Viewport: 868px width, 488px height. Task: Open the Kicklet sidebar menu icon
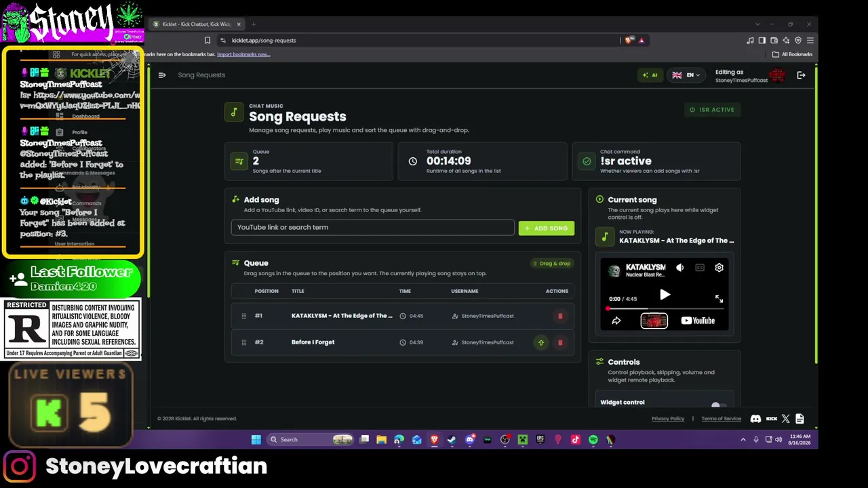coord(162,75)
